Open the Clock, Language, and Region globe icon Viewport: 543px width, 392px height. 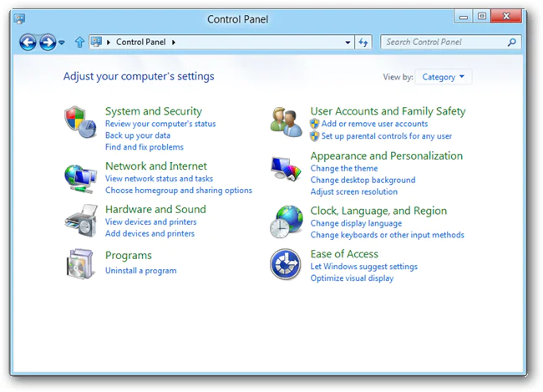point(287,221)
